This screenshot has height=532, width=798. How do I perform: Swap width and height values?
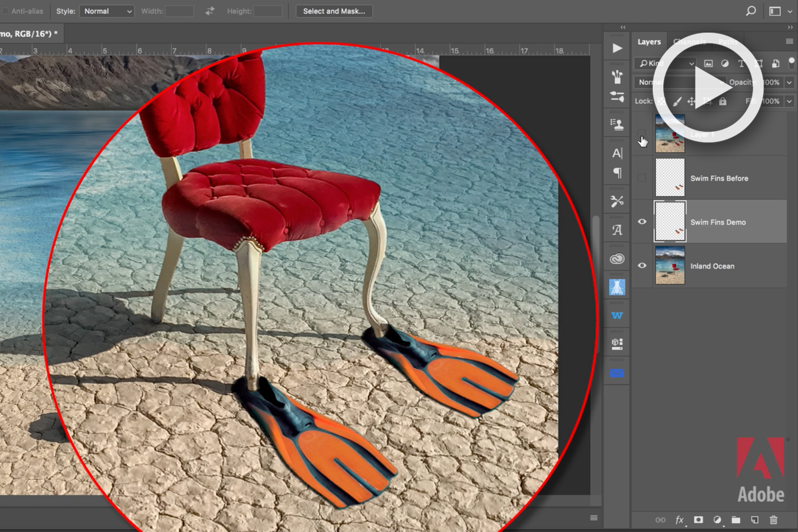(210, 11)
